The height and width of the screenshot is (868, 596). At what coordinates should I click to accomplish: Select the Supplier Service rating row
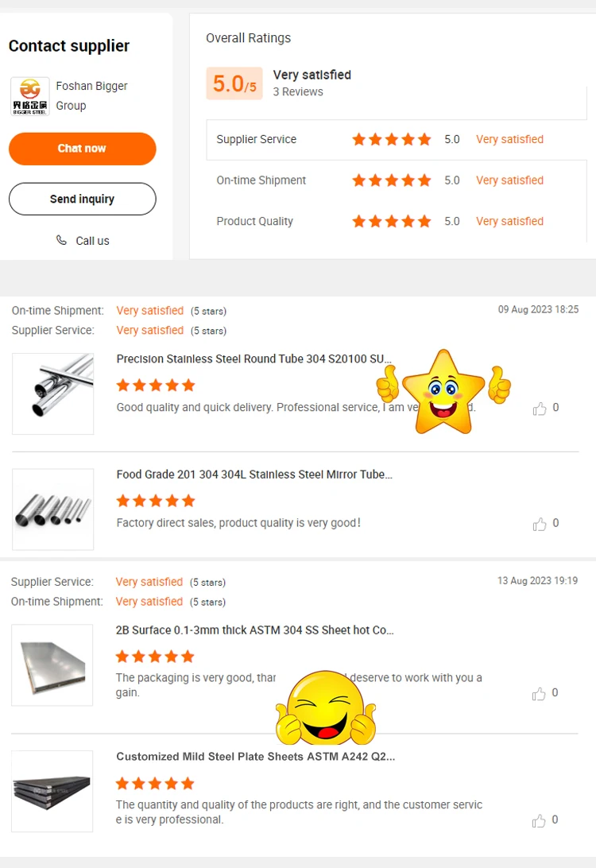[x=397, y=140]
